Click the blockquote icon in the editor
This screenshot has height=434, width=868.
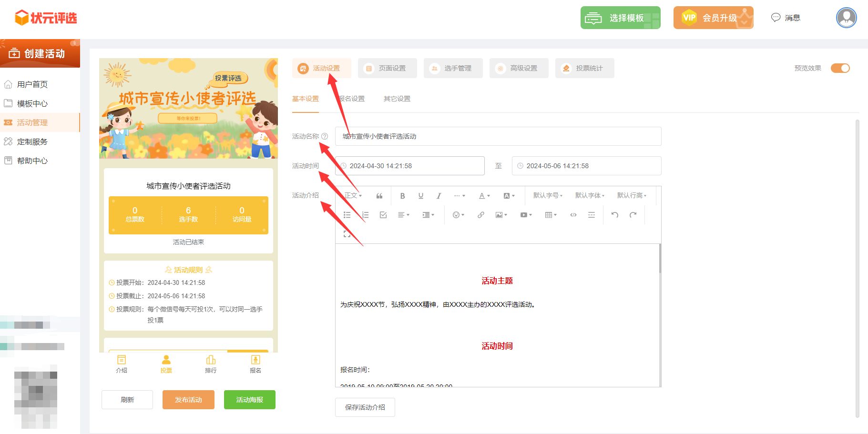pyautogui.click(x=379, y=196)
